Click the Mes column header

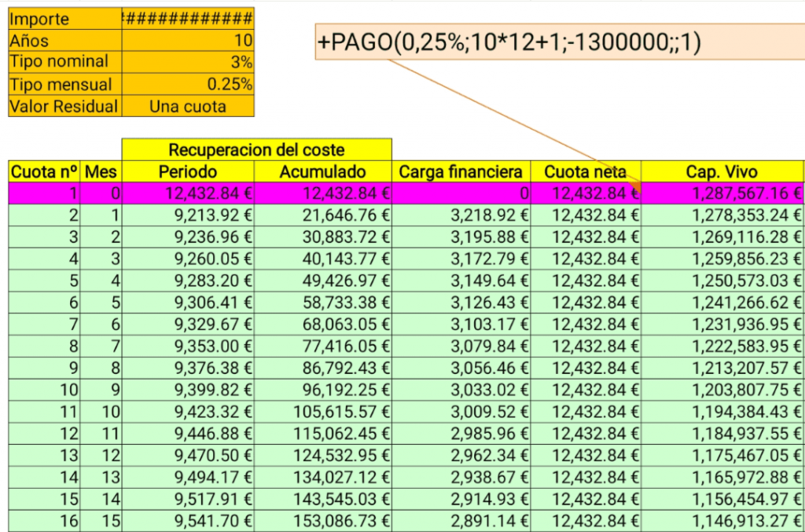point(101,171)
